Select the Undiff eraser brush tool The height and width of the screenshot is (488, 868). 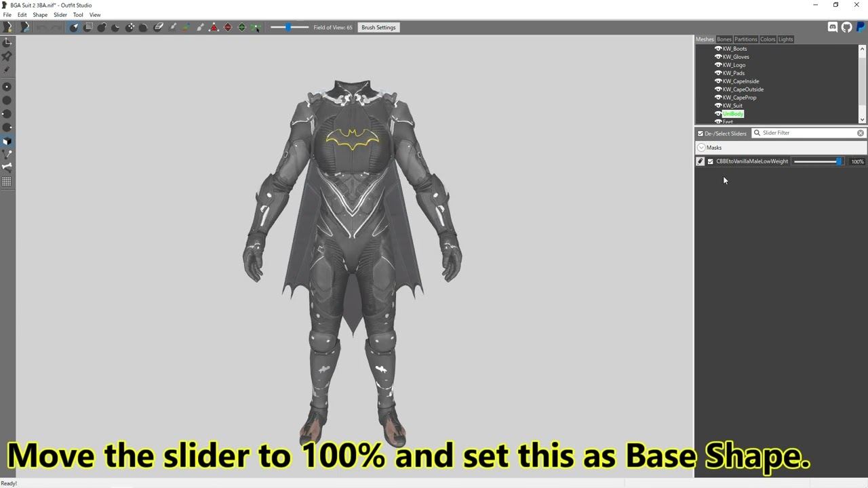(x=158, y=27)
